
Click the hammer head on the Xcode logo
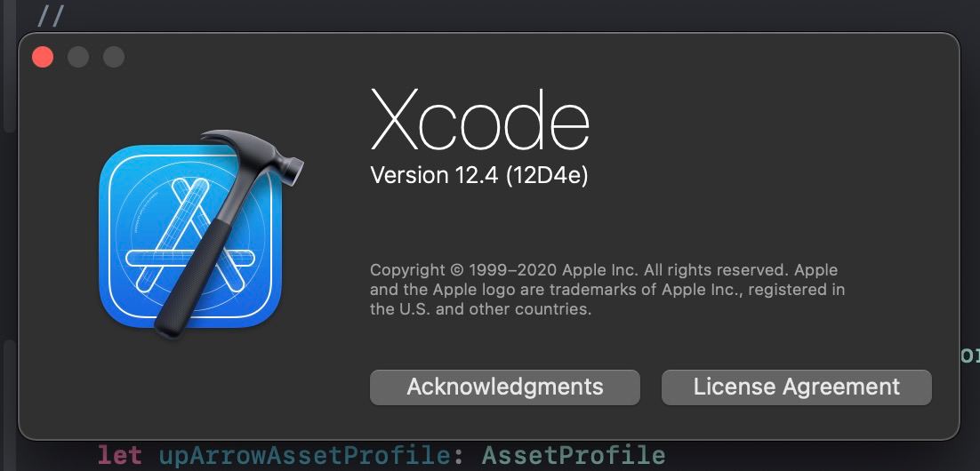pyautogui.click(x=255, y=152)
